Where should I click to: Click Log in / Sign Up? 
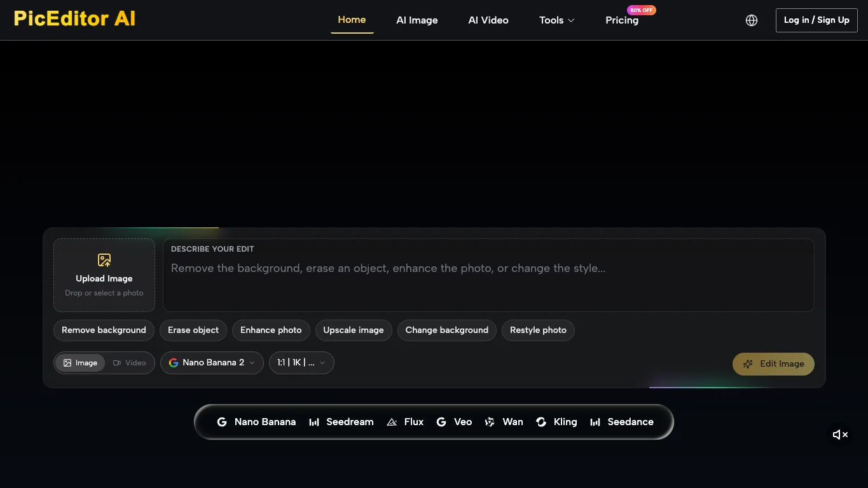[816, 20]
